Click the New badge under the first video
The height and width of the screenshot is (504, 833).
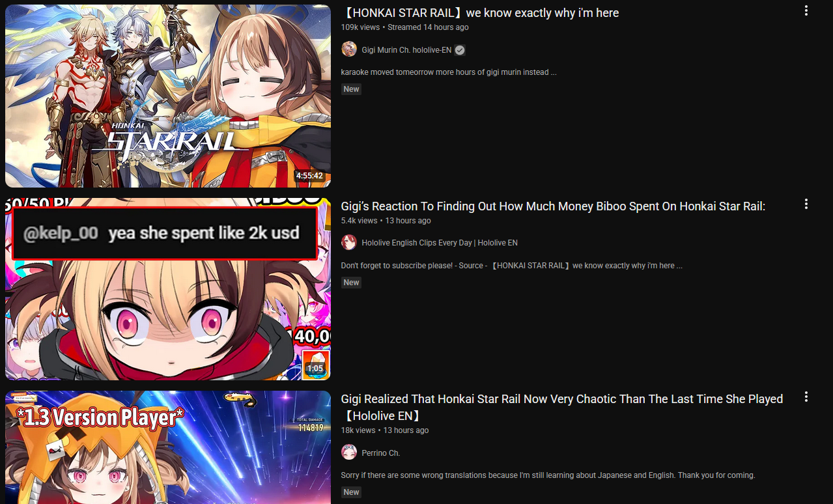point(351,89)
